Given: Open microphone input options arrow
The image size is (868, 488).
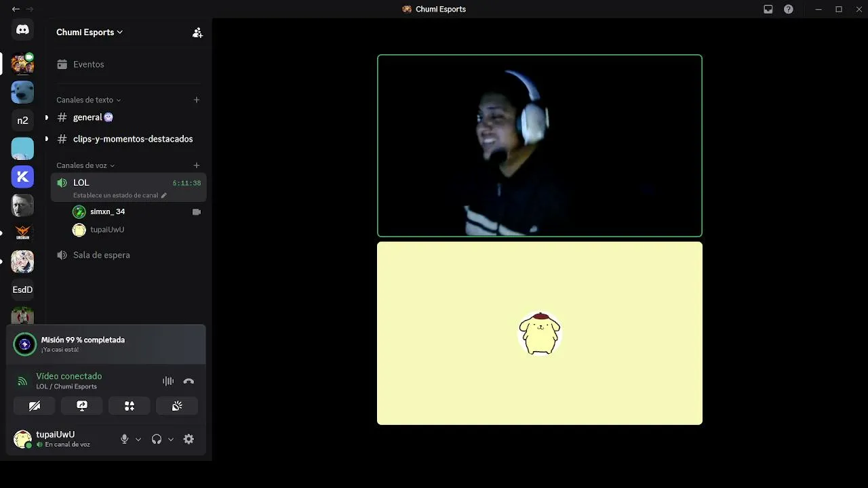Looking at the screenshot, I should 138,439.
